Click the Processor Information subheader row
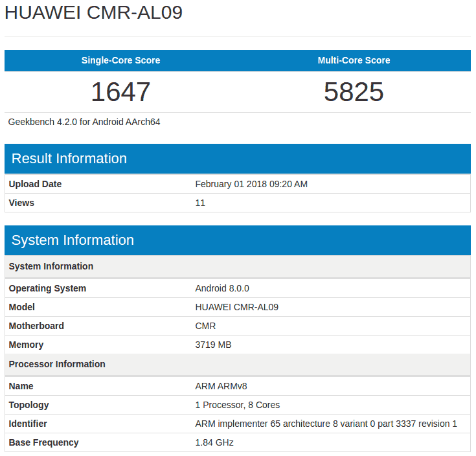 pos(57,364)
